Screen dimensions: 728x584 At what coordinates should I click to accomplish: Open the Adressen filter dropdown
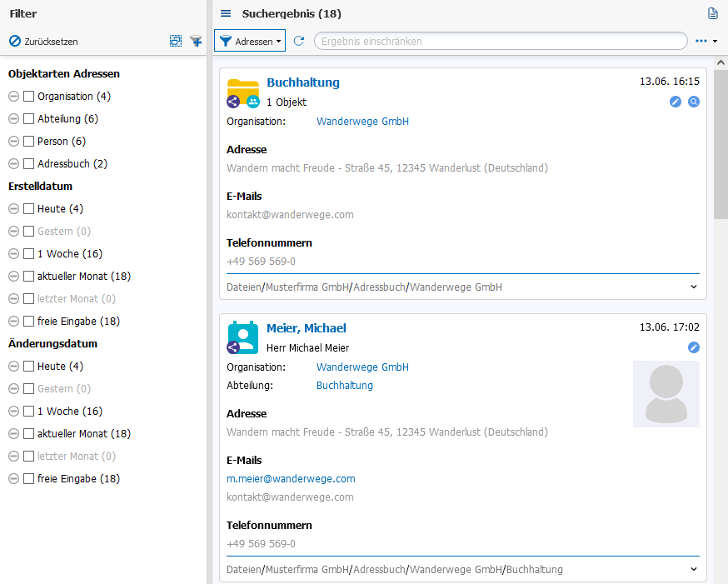[250, 41]
